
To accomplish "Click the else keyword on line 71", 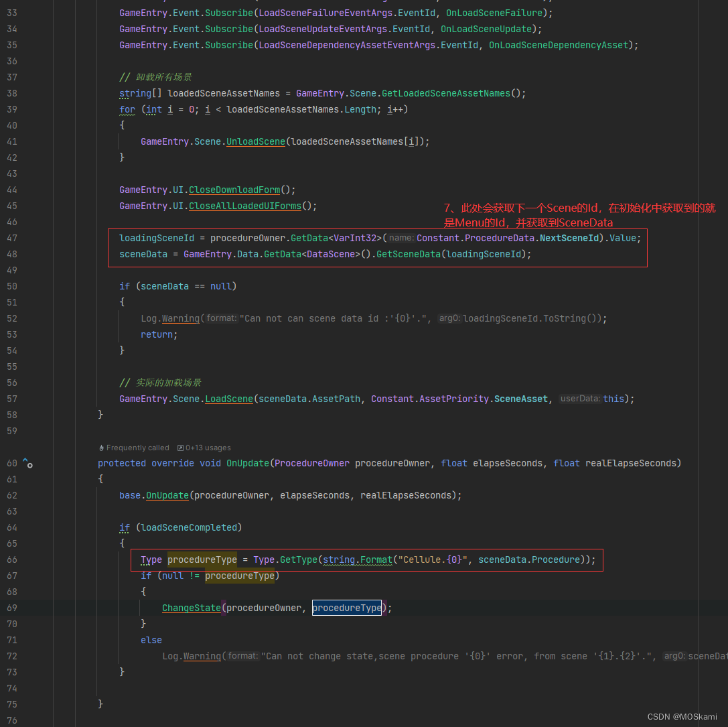I will [151, 640].
